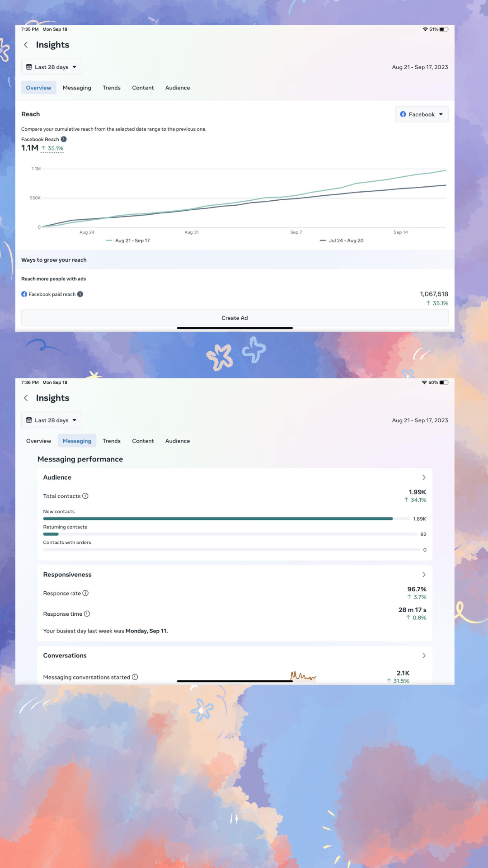Click Wi-Fi icon in bottom status bar
The image size is (488, 868).
click(424, 382)
